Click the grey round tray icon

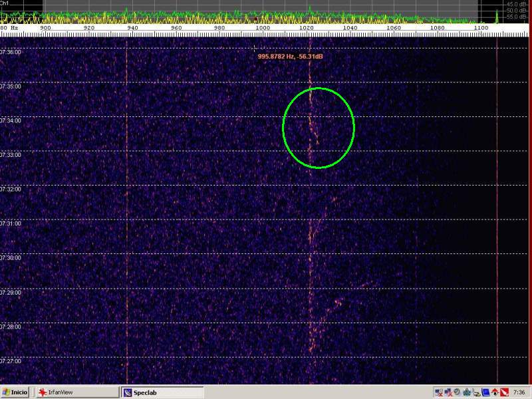coord(457,392)
